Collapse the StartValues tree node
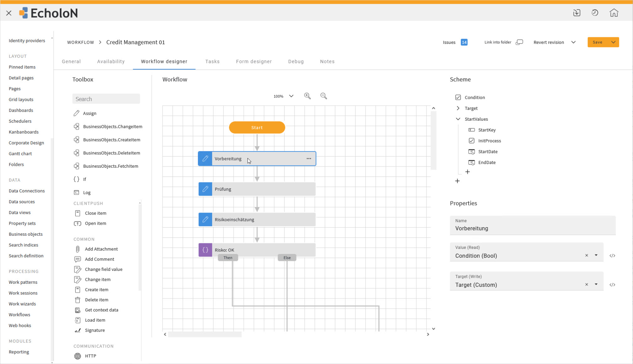 [x=458, y=119]
